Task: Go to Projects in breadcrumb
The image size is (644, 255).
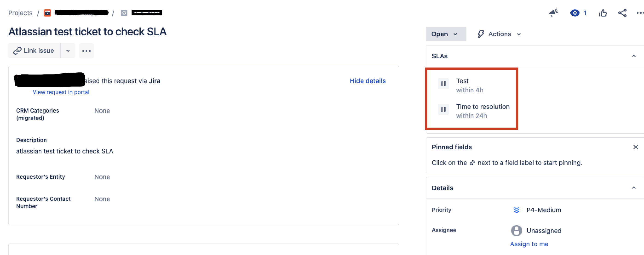Action: pos(20,13)
